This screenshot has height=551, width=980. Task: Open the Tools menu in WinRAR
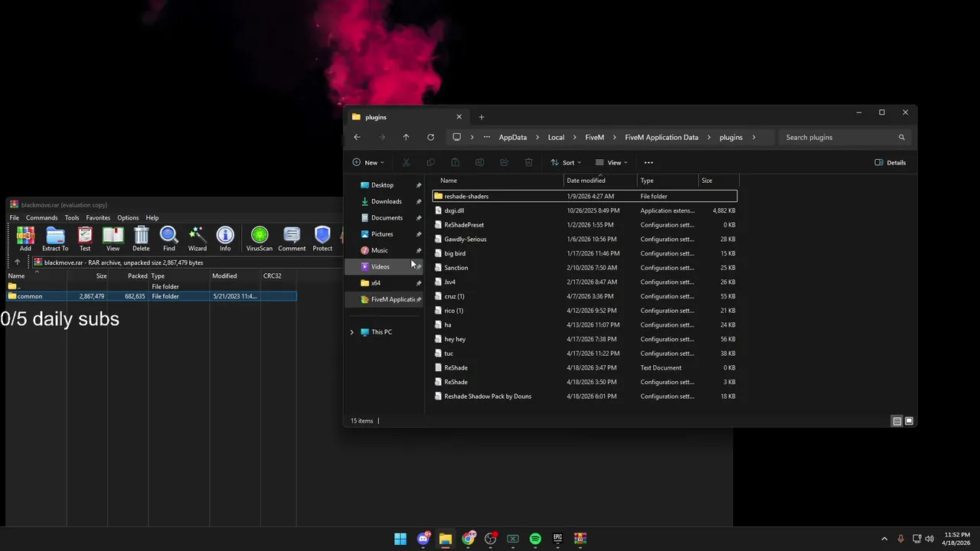pos(71,218)
